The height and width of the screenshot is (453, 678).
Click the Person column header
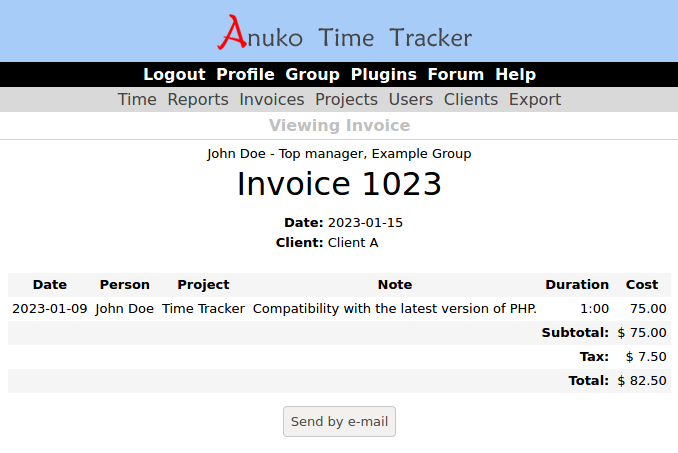click(x=125, y=284)
